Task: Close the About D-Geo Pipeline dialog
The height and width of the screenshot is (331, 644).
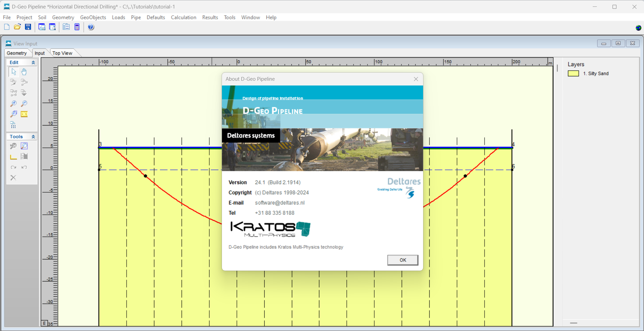Action: pos(416,79)
